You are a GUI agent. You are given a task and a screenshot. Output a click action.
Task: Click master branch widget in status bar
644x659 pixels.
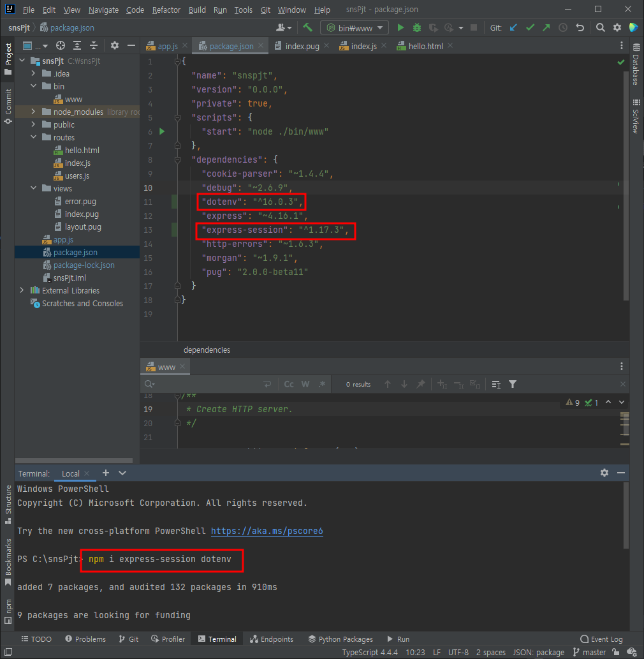[589, 652]
